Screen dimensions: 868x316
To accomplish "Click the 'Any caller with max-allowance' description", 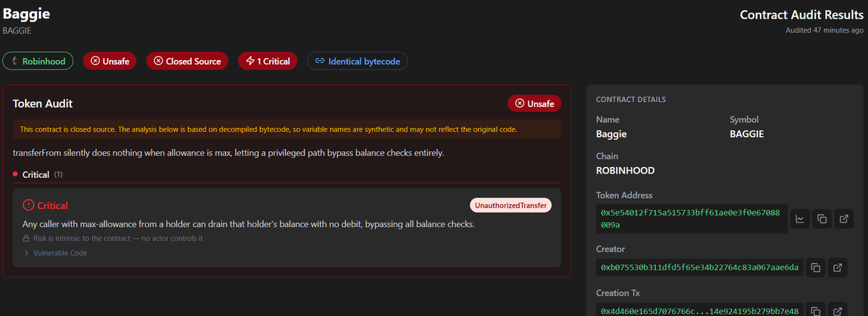I will coord(248,225).
